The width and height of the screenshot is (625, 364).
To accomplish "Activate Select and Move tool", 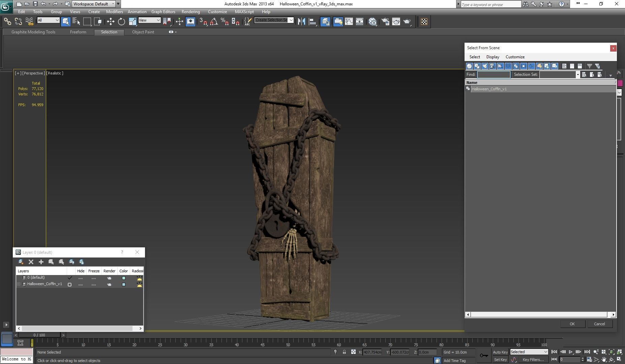I will [111, 22].
